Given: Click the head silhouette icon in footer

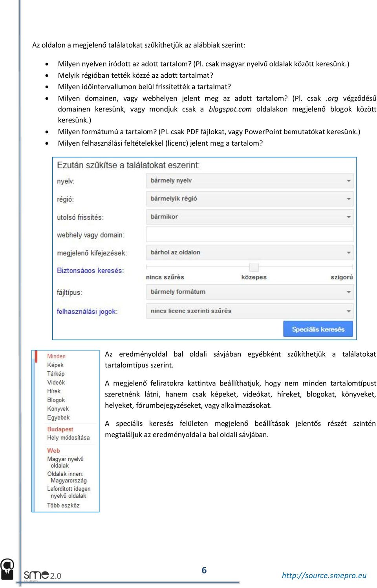Looking at the screenshot, I should (x=7, y=570).
